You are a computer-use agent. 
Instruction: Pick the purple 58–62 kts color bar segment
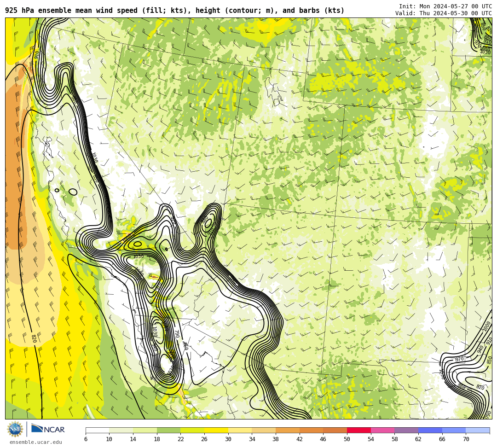pos(406,430)
